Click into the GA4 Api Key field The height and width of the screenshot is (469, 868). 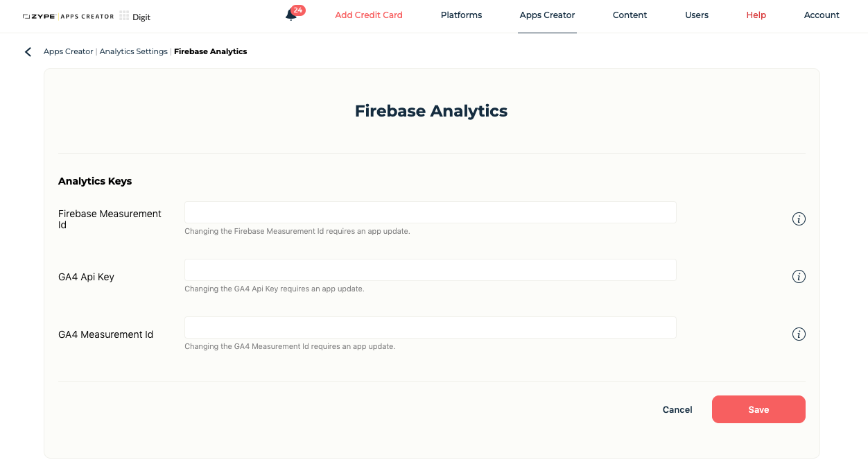pyautogui.click(x=430, y=270)
